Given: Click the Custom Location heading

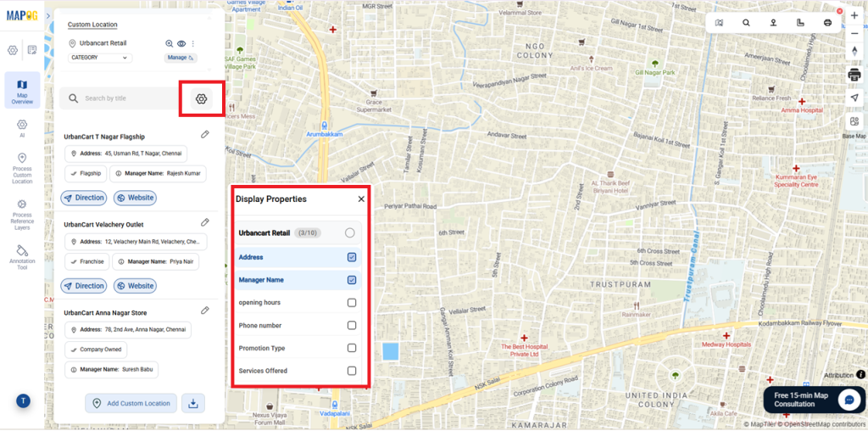Looking at the screenshot, I should coord(92,25).
